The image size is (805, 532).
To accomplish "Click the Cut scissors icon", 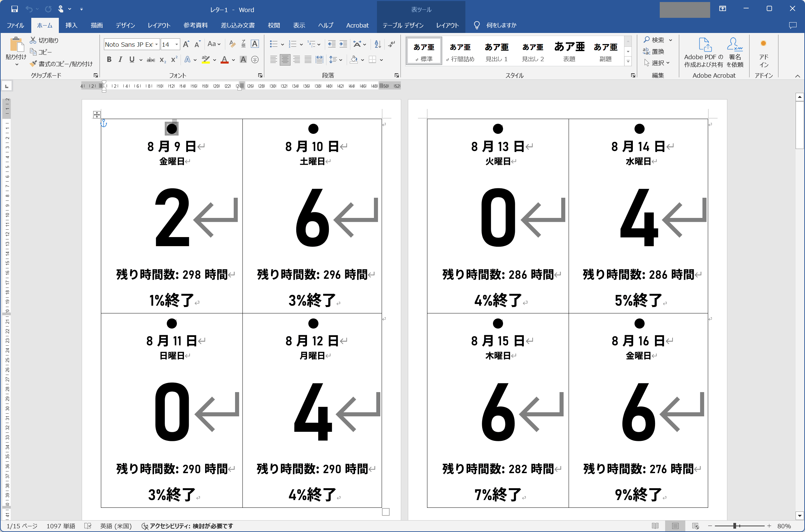I will click(33, 40).
